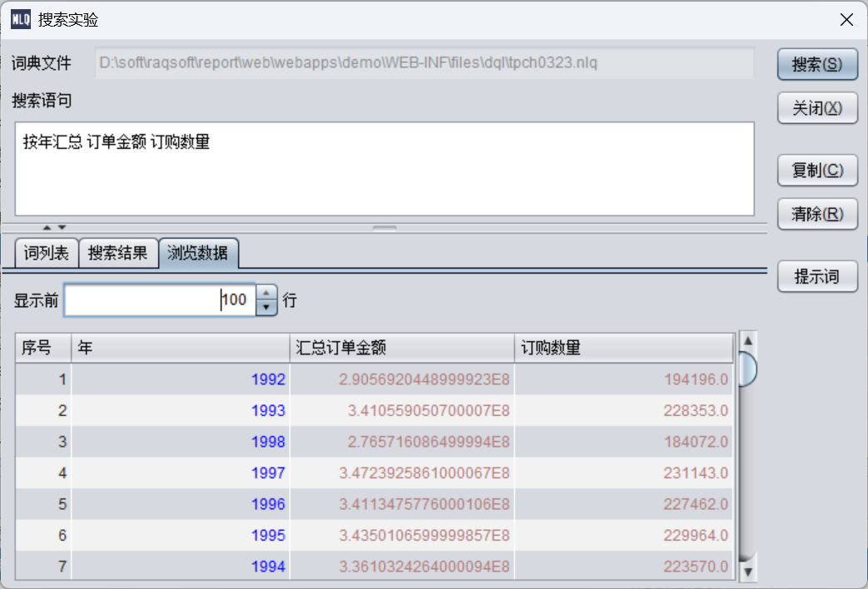Click the 复制(C) button

coord(817,170)
